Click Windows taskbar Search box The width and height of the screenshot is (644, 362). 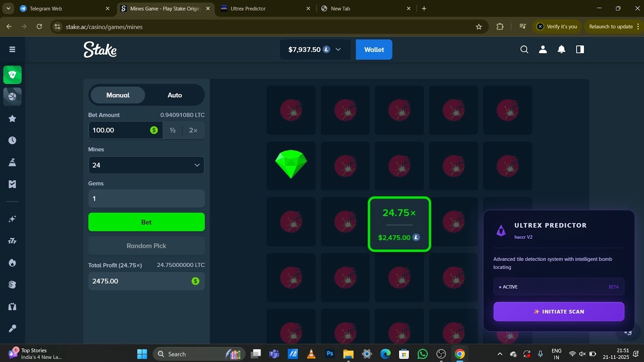[199, 354]
